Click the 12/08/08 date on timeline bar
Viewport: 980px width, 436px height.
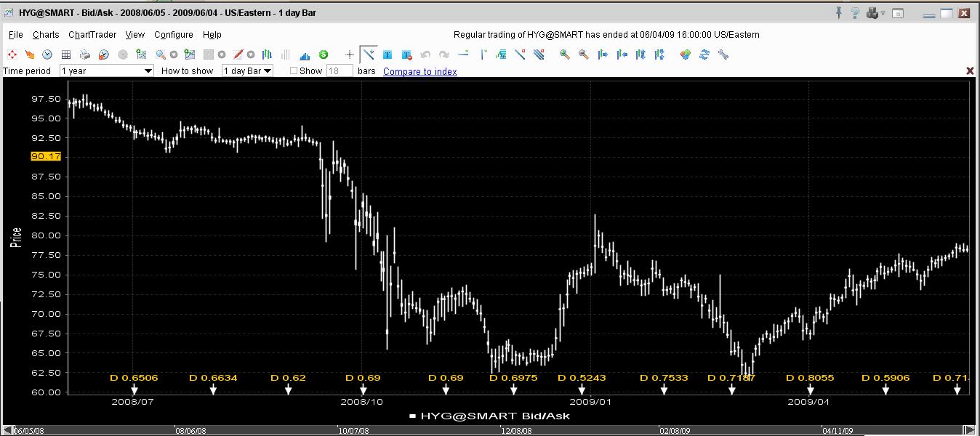(x=517, y=431)
